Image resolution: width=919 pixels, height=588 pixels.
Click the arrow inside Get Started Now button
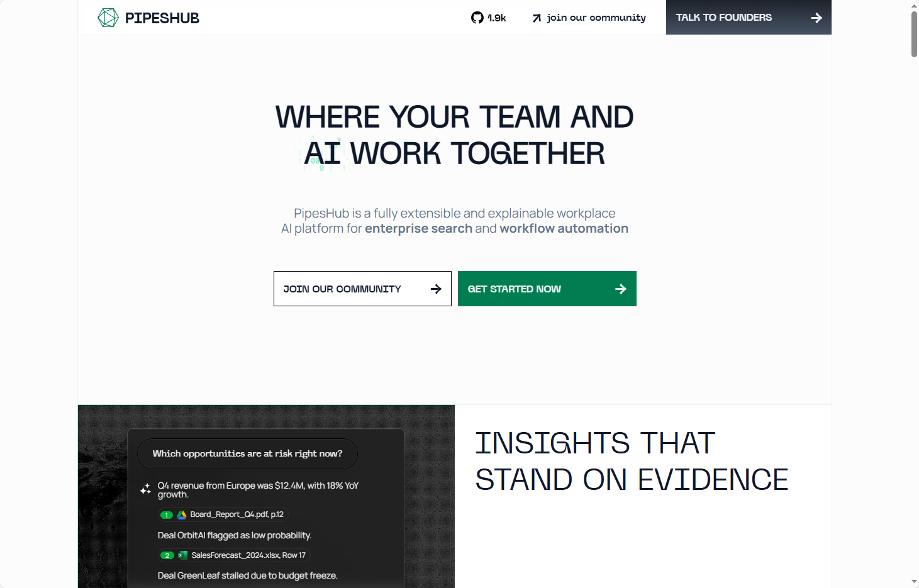click(x=621, y=289)
